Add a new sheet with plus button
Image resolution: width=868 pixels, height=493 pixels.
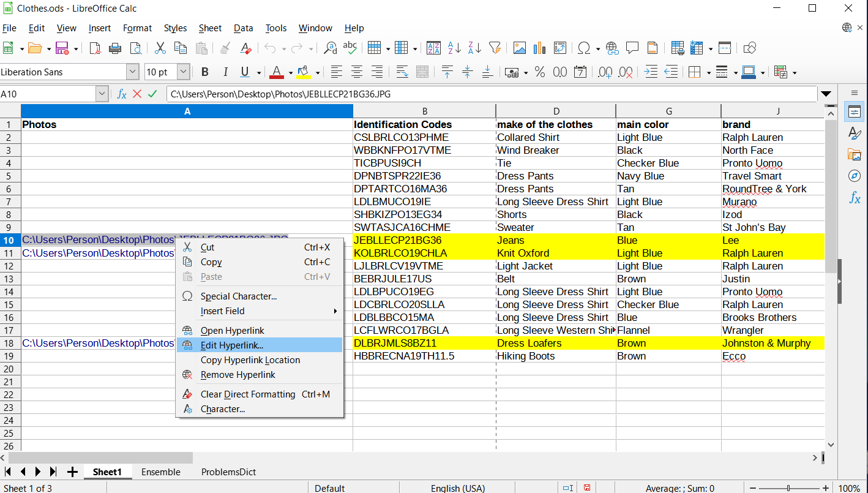click(x=72, y=472)
